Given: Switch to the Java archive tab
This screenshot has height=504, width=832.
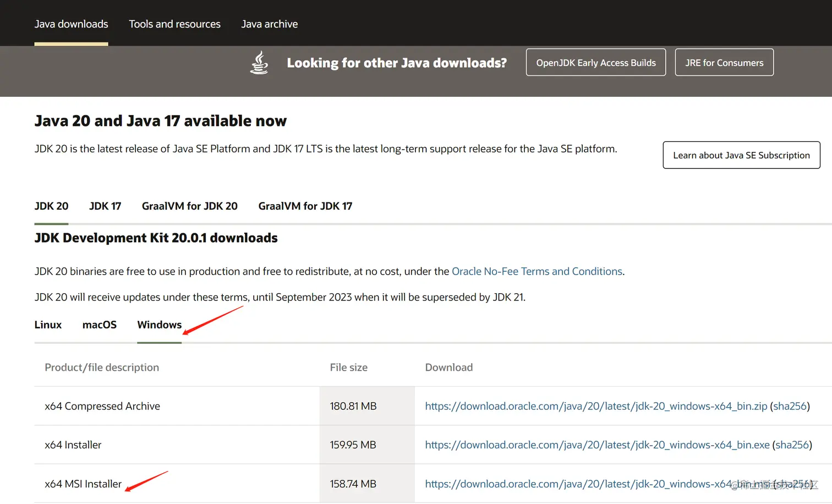Looking at the screenshot, I should click(x=270, y=24).
